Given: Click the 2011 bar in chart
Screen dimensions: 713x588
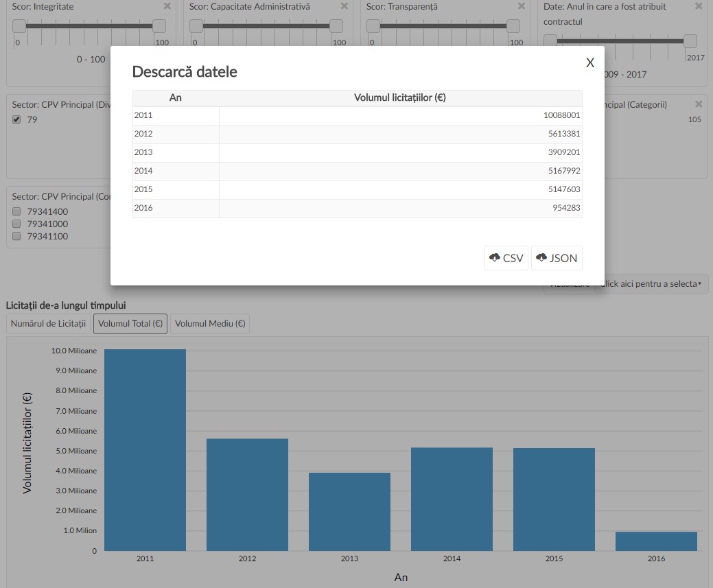Looking at the screenshot, I should click(x=145, y=449).
